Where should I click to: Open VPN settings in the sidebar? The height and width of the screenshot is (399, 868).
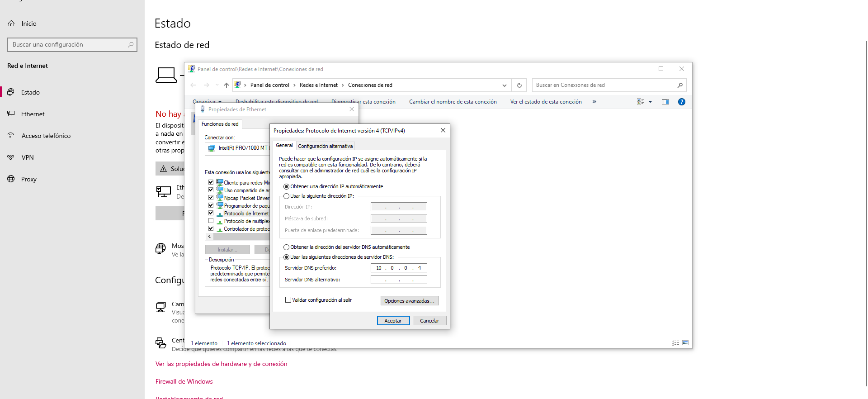point(28,157)
